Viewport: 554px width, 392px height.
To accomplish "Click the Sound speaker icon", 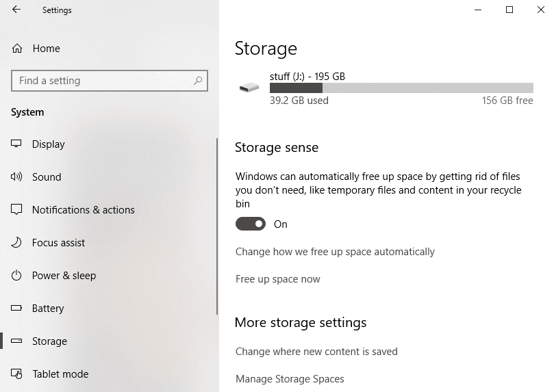I will click(17, 177).
